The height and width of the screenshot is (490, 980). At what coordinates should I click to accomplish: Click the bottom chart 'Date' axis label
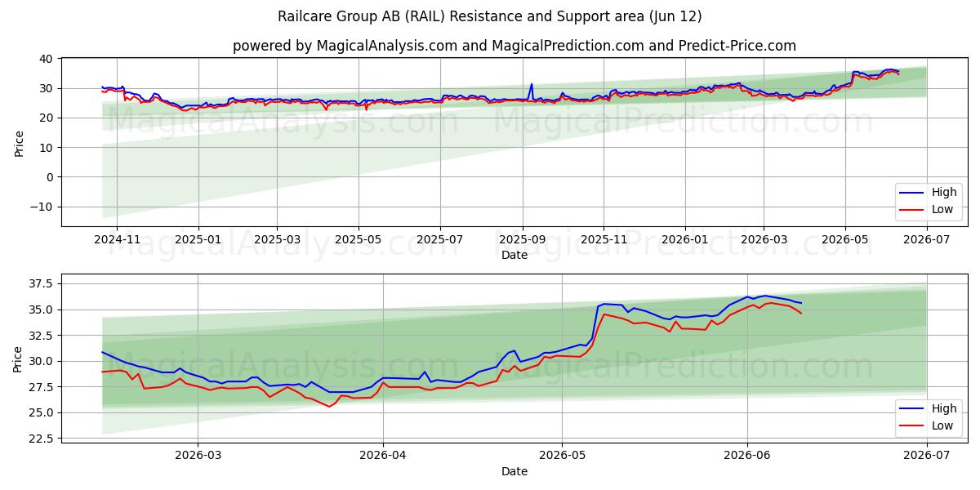(514, 471)
